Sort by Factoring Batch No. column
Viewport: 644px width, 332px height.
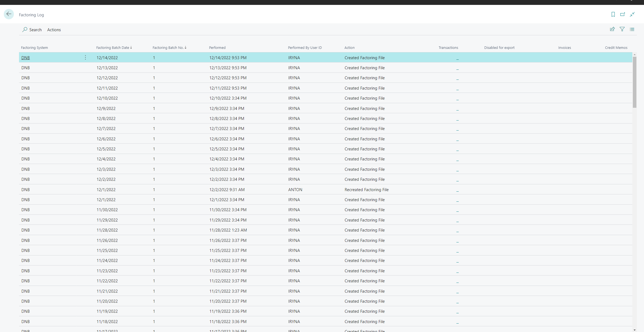point(168,48)
